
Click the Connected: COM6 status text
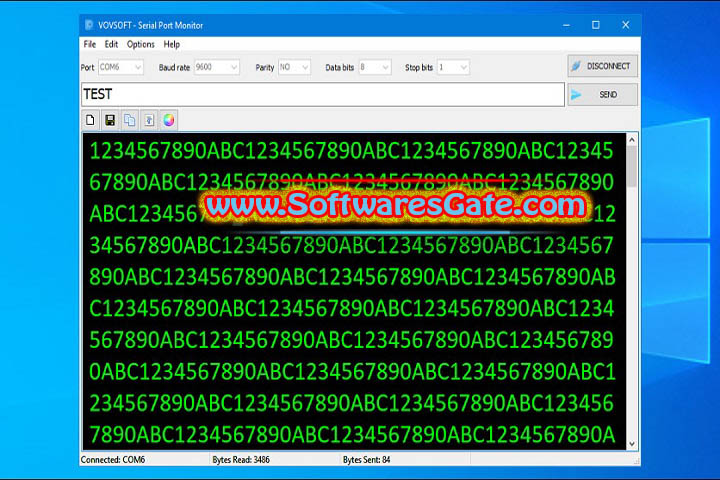pyautogui.click(x=113, y=459)
